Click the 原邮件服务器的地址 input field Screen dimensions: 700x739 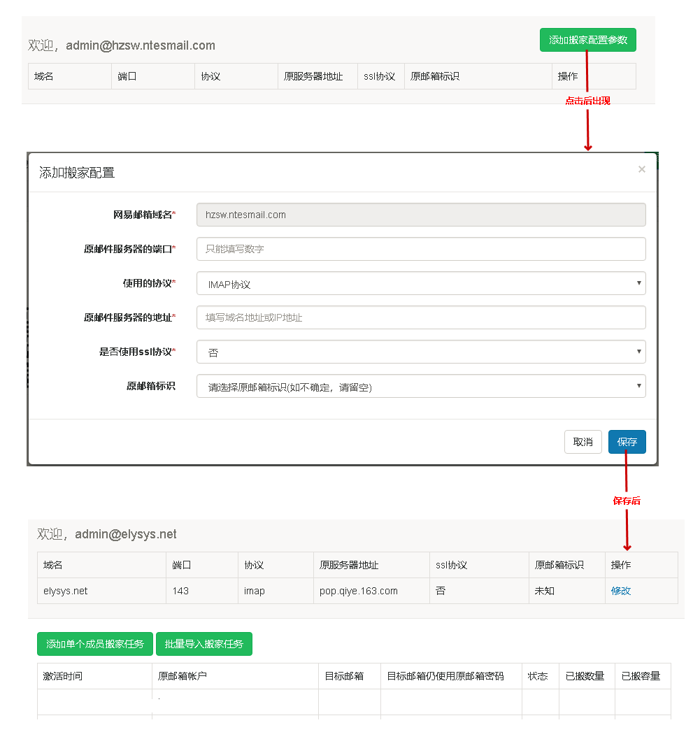(421, 317)
